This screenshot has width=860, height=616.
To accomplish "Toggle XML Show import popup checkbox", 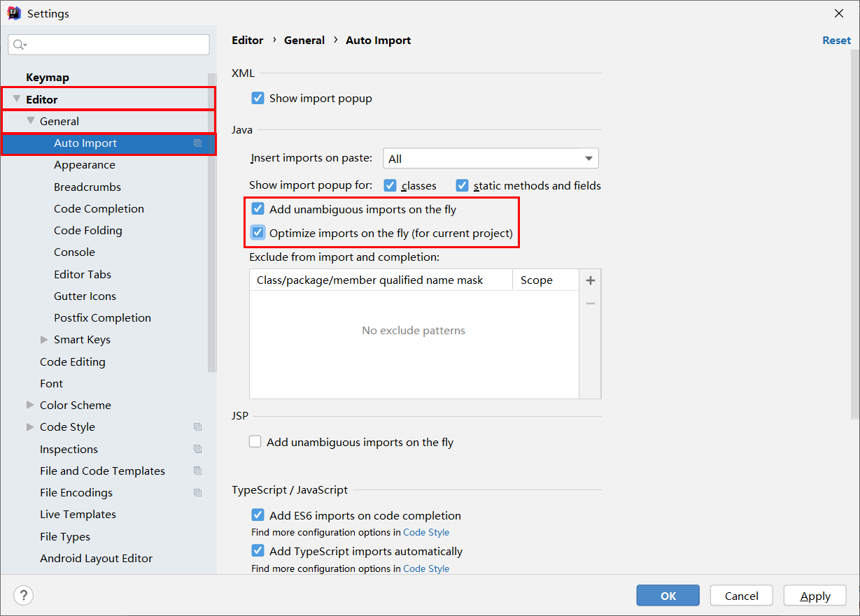I will pos(258,98).
